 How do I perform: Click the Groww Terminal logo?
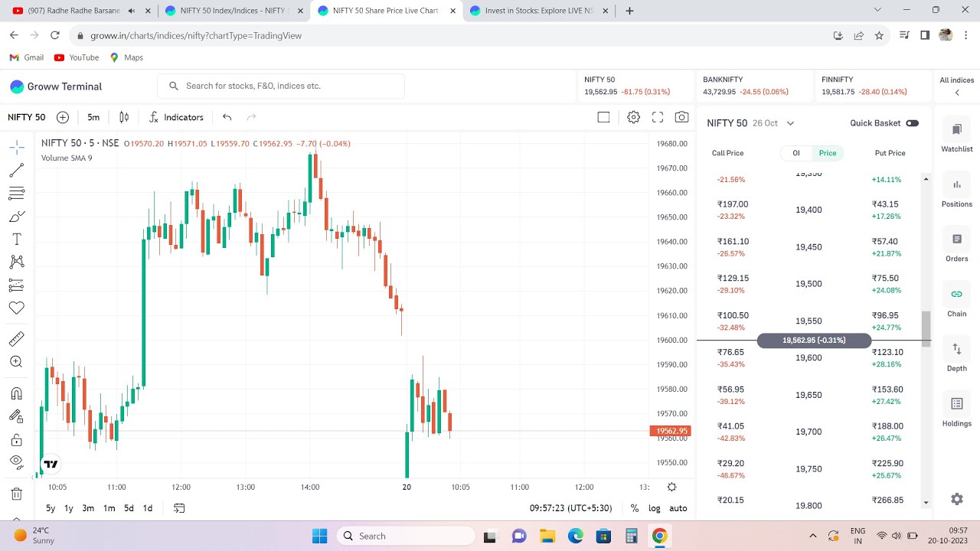pos(56,86)
